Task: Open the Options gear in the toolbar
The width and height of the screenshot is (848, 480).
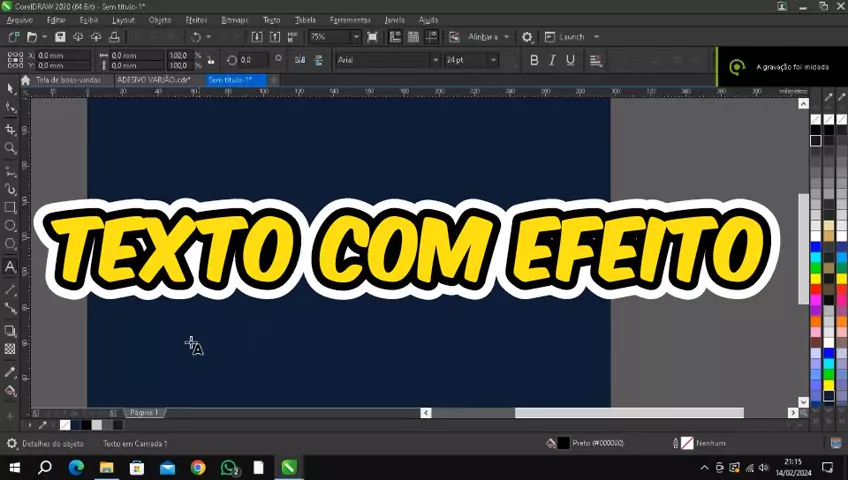Action: 527,37
